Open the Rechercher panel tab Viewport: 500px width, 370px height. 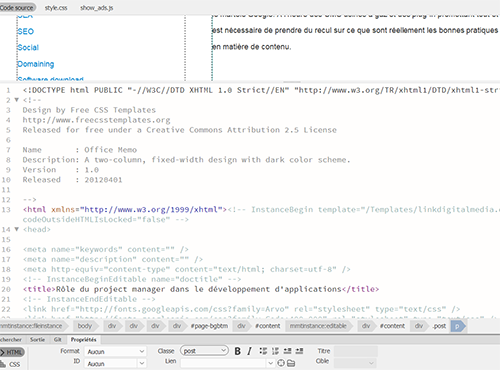[11, 339]
